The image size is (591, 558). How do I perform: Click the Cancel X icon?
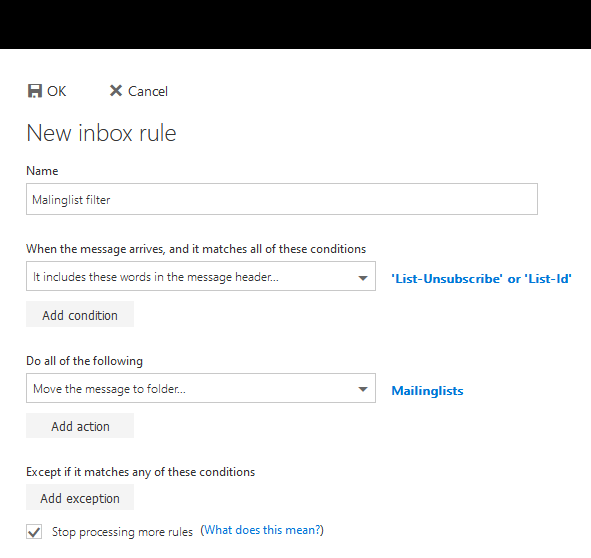tap(116, 90)
